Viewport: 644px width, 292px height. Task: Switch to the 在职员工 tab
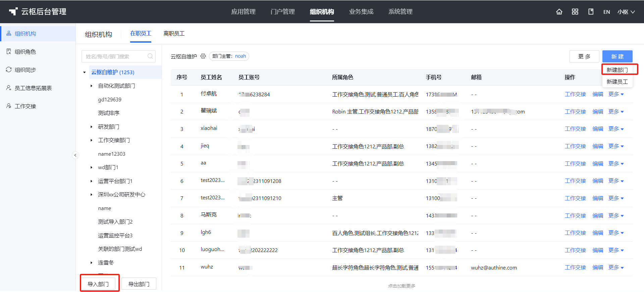pyautogui.click(x=141, y=34)
